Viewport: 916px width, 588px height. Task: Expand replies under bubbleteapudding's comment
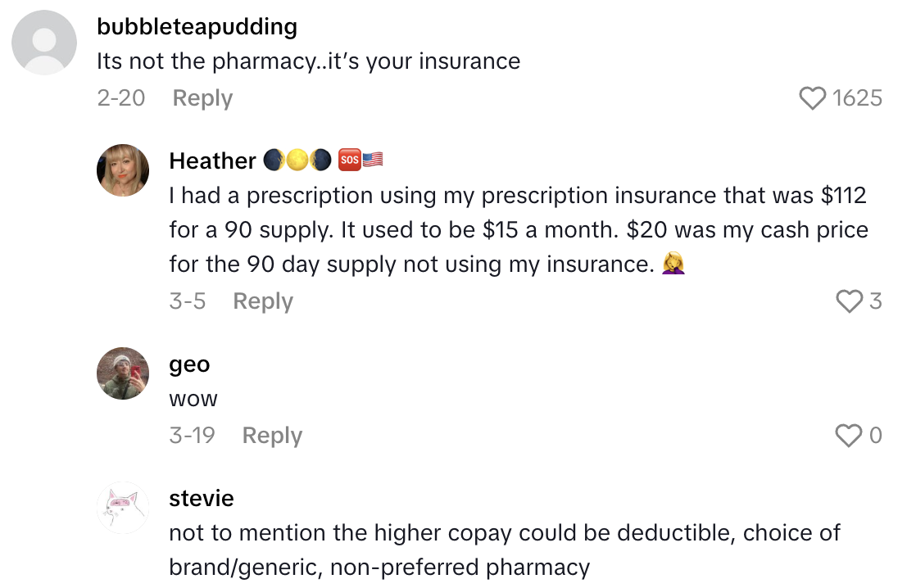point(202,97)
